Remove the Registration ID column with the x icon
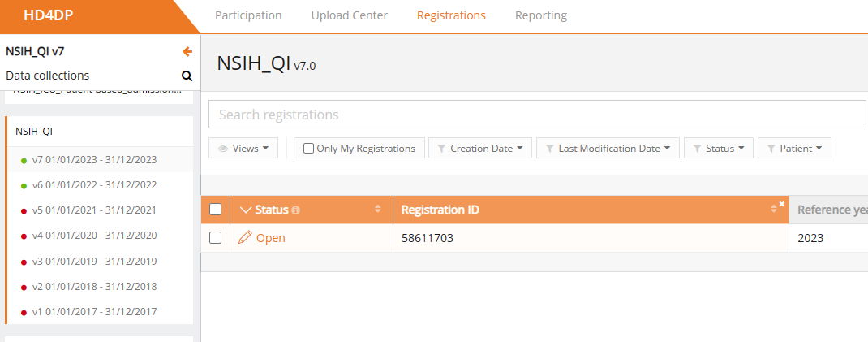This screenshot has height=342, width=868. pyautogui.click(x=782, y=204)
